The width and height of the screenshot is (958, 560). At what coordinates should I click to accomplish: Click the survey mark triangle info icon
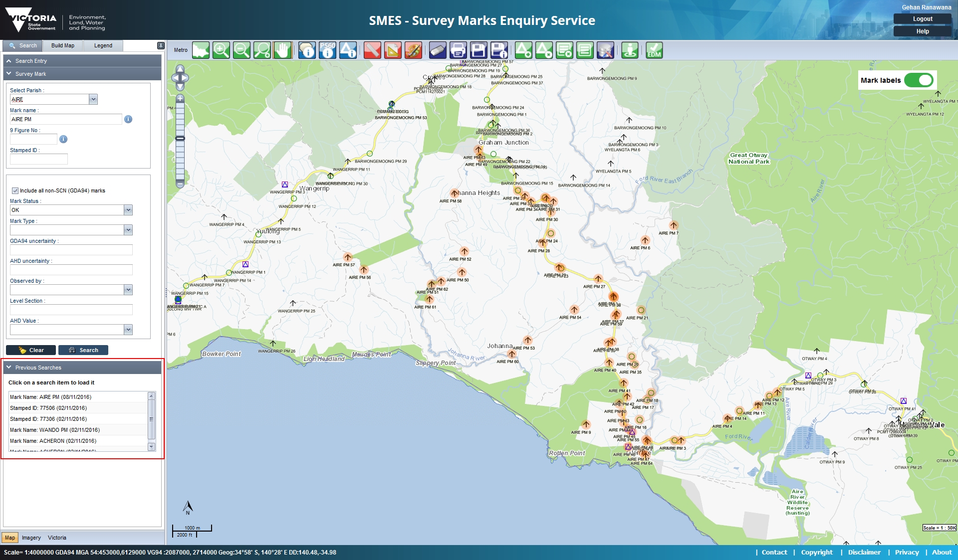[x=348, y=50]
